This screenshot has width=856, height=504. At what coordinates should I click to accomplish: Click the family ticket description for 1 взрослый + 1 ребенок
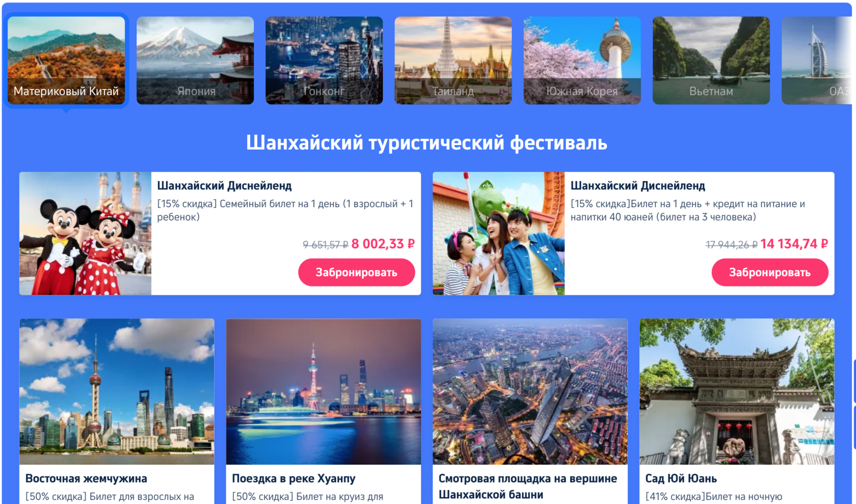click(x=285, y=210)
